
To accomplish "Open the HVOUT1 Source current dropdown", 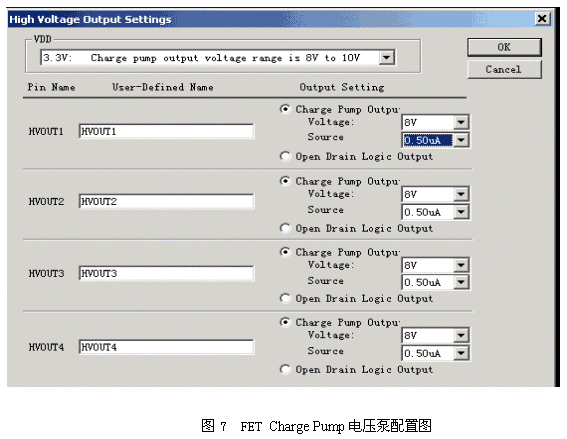I will (x=461, y=140).
